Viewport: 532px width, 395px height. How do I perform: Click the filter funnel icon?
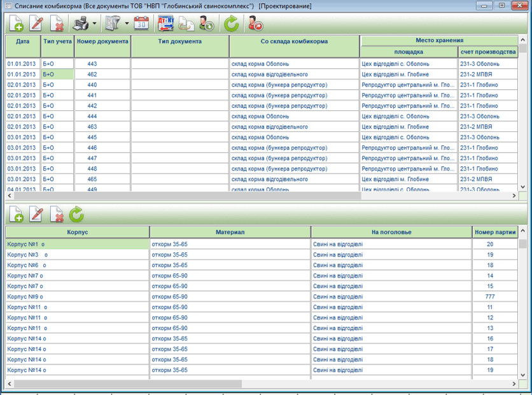click(x=115, y=24)
